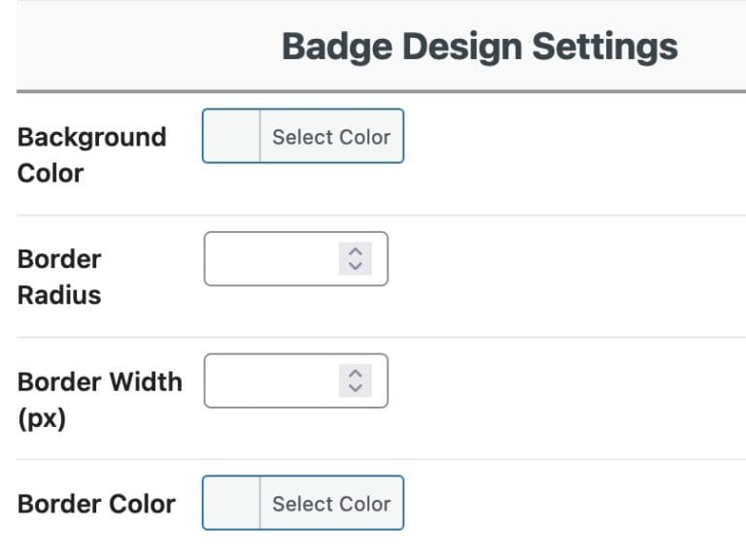
Task: Click the Badge Design Settings heading
Action: pyautogui.click(x=479, y=47)
